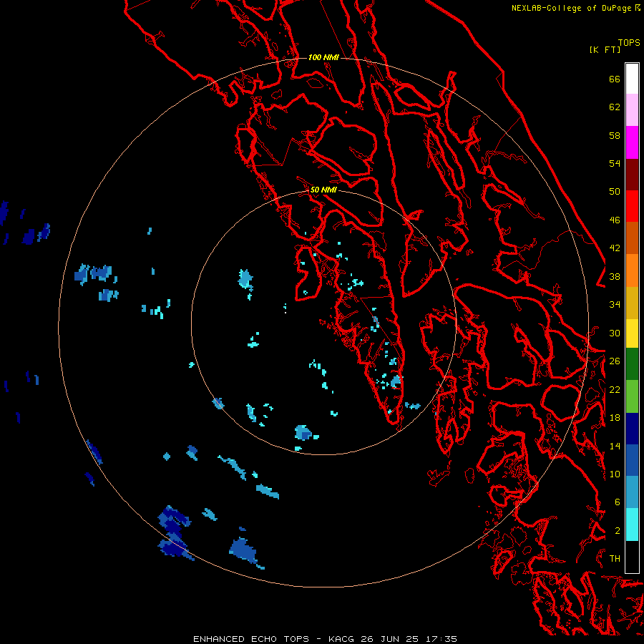Click the 17:35 timestamp
This screenshot has width=644, height=644.
[x=441, y=639]
